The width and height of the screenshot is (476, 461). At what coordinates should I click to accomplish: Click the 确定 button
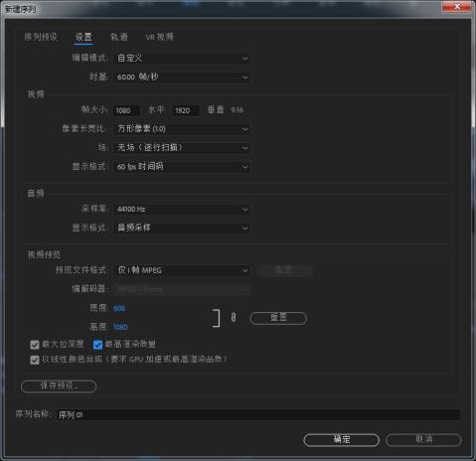pos(341,440)
